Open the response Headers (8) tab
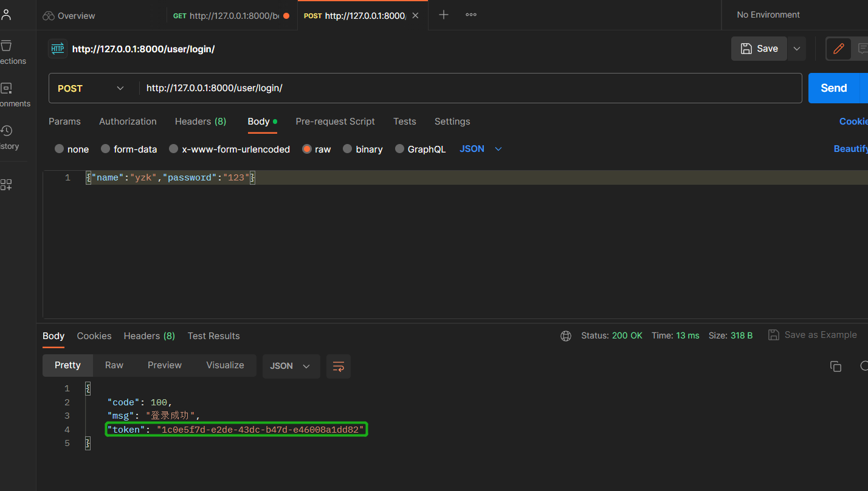The height and width of the screenshot is (491, 868). click(x=150, y=336)
